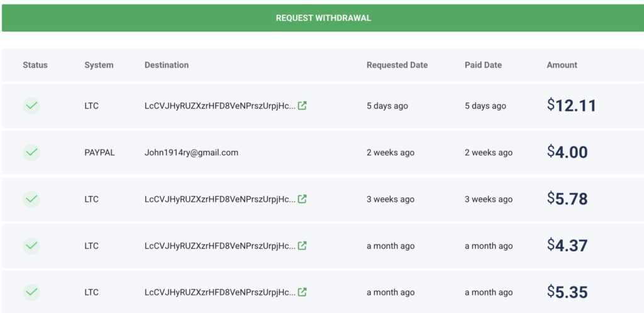Viewport: 644px width, 313px height.
Task: Click the green checkmark status on PayPal row
Action: (31, 152)
